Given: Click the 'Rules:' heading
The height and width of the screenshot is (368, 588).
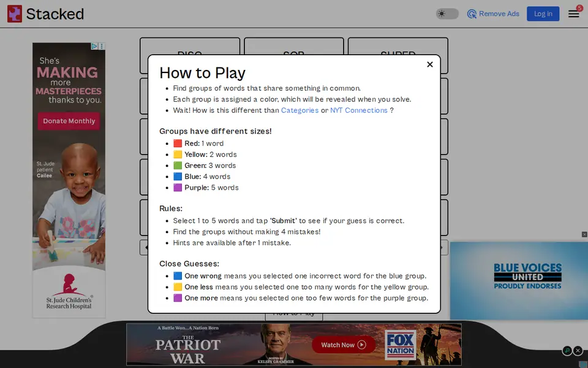Looking at the screenshot, I should (x=171, y=209).
